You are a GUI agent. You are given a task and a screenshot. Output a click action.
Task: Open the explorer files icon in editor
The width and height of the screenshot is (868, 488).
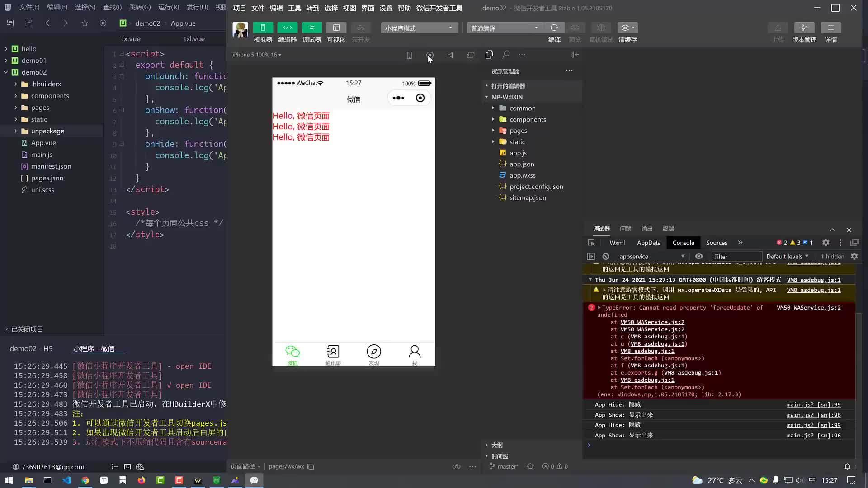(489, 55)
